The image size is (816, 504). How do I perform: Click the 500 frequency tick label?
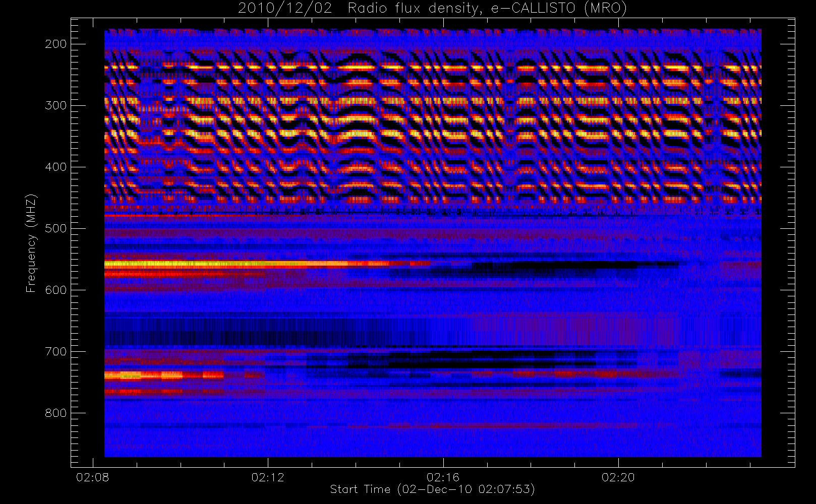[56, 228]
